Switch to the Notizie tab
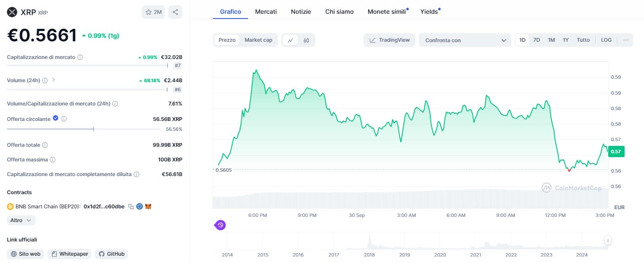The image size is (644, 263). 301,12
